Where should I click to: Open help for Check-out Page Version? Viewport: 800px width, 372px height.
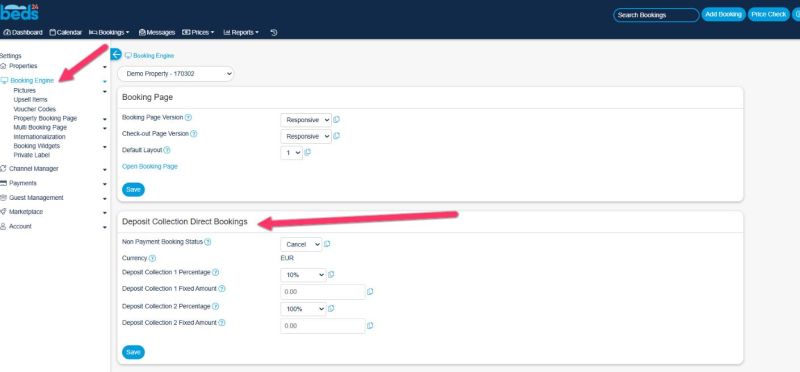(x=194, y=134)
